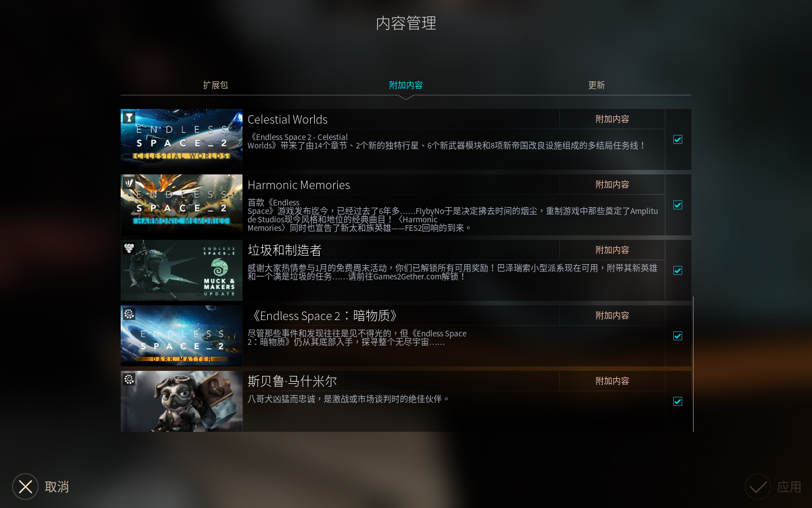Click the checkmark apply circle icon

(x=758, y=487)
